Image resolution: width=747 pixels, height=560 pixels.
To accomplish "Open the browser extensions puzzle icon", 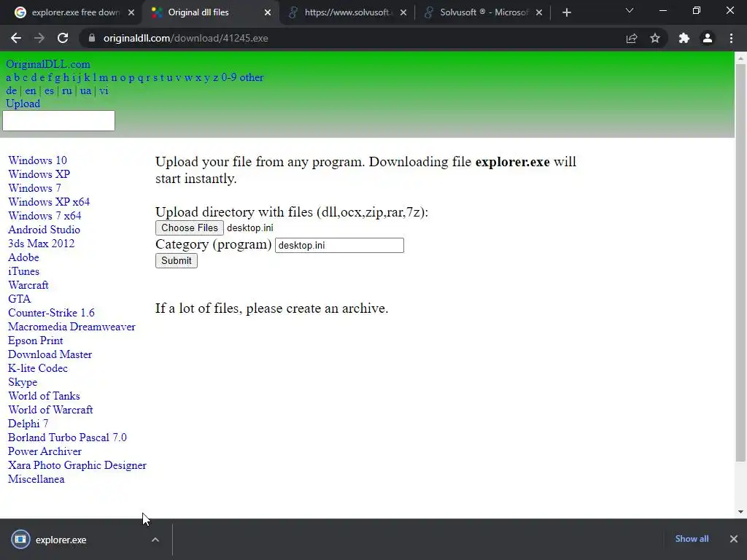I will [x=684, y=38].
